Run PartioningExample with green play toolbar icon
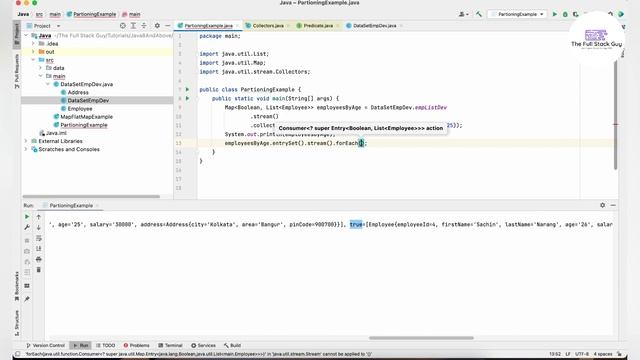 pyautogui.click(x=555, y=14)
